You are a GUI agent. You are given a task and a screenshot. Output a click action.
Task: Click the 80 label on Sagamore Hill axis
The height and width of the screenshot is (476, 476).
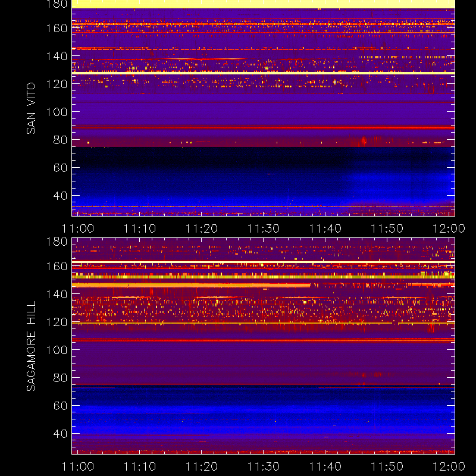[60, 378]
